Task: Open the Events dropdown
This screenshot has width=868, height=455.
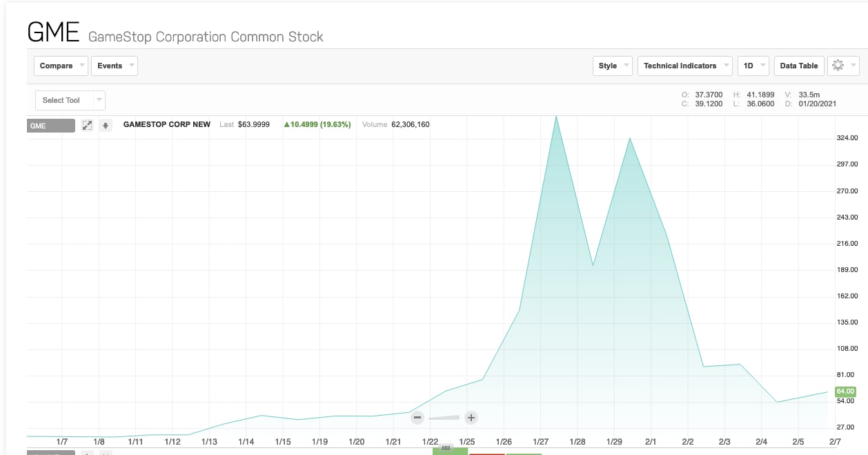Action: click(114, 66)
